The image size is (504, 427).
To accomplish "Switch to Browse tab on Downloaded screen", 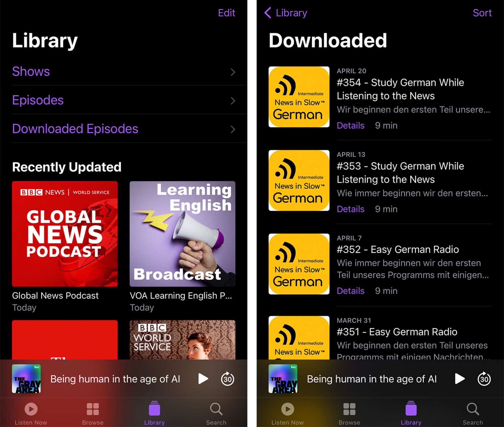I will point(349,414).
